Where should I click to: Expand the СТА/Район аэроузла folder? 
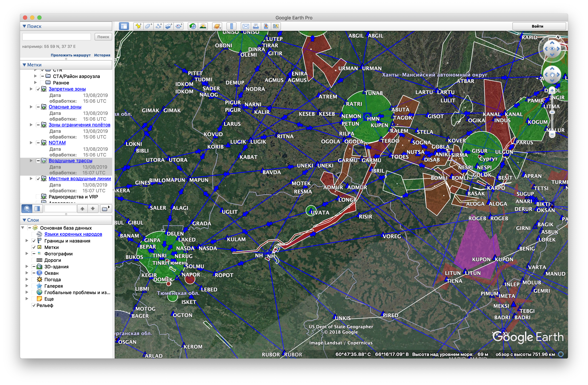pos(35,76)
